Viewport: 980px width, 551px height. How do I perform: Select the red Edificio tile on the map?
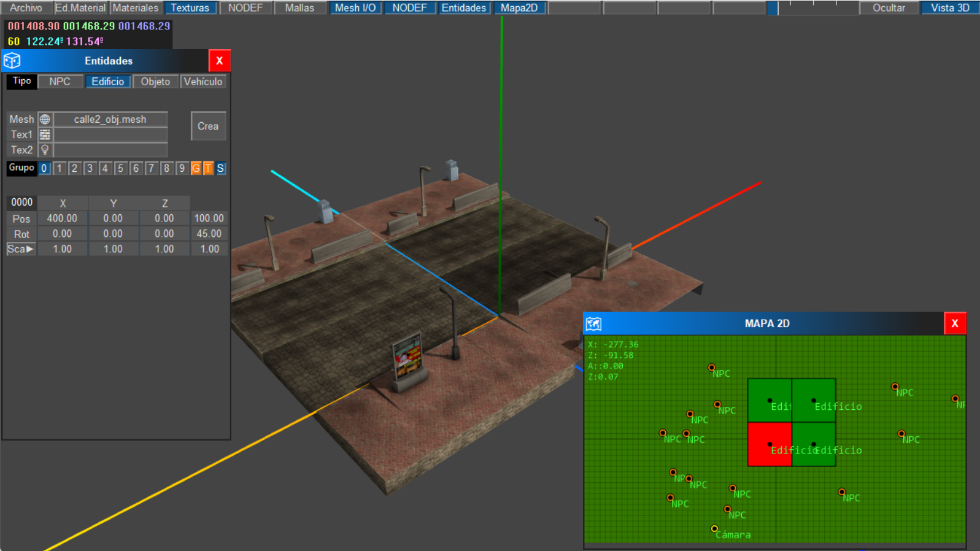pyautogui.click(x=770, y=444)
